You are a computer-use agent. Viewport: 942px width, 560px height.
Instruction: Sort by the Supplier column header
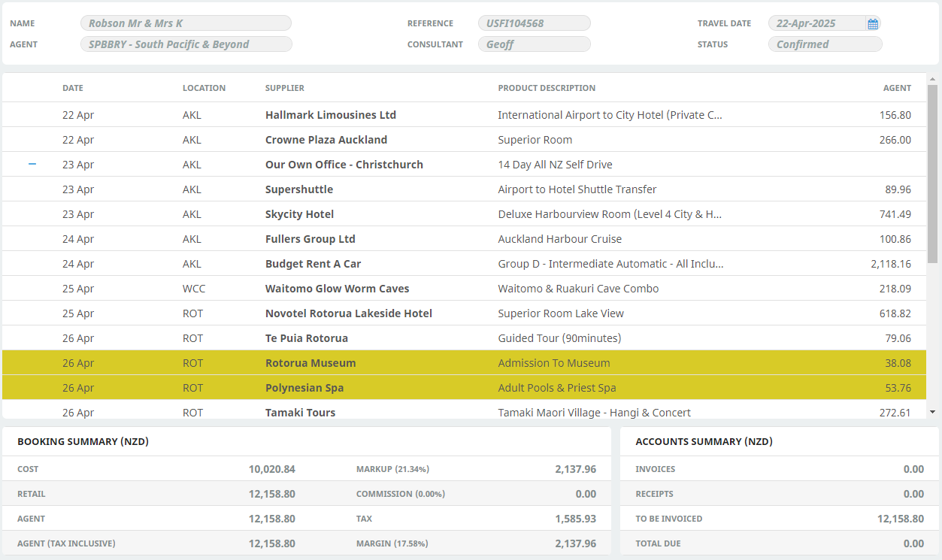pyautogui.click(x=284, y=88)
